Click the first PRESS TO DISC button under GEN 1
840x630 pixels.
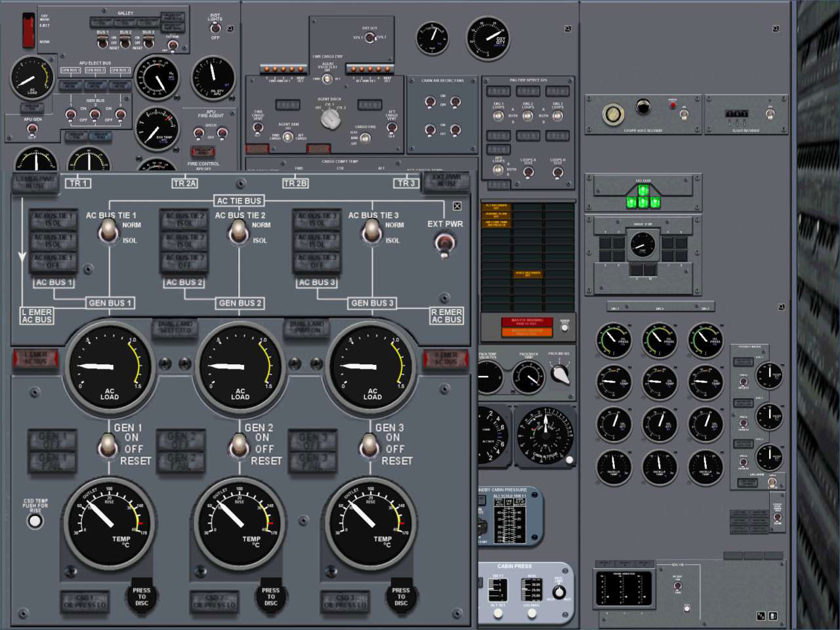click(x=142, y=597)
